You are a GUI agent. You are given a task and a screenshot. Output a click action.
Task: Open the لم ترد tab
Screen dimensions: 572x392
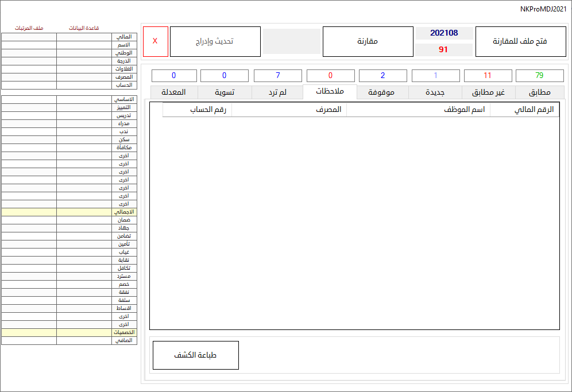point(277,92)
